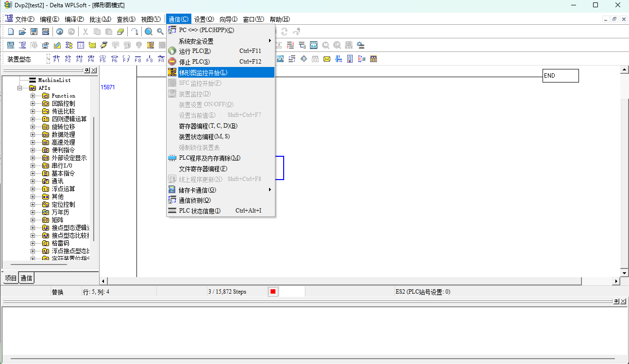This screenshot has height=364, width=629.
Task: Expand the 高速处理 tree node
Action: (x=33, y=142)
